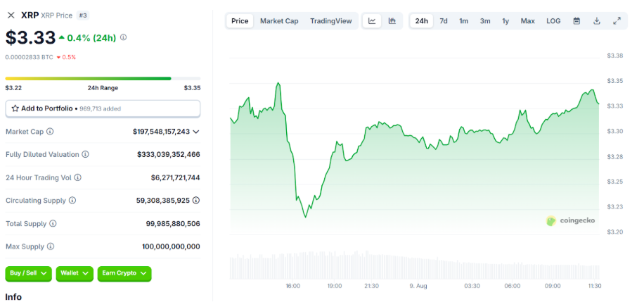Switch to the TradingView tab

[x=330, y=21]
